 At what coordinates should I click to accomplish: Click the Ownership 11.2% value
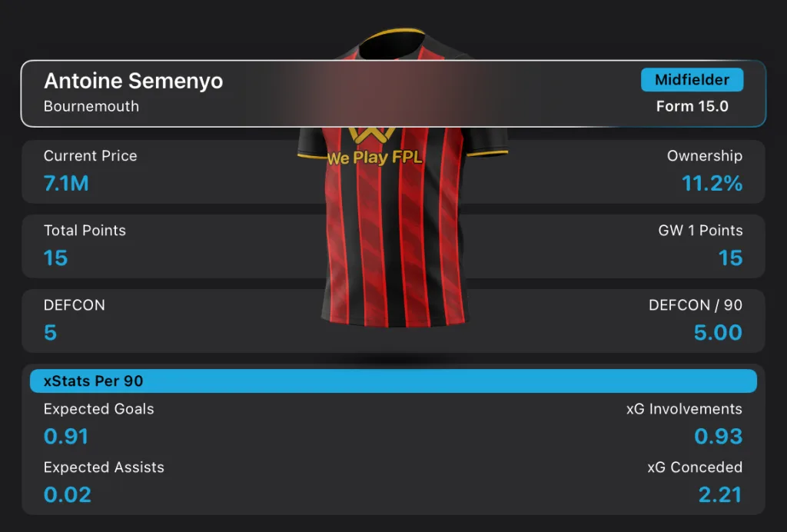(x=712, y=183)
